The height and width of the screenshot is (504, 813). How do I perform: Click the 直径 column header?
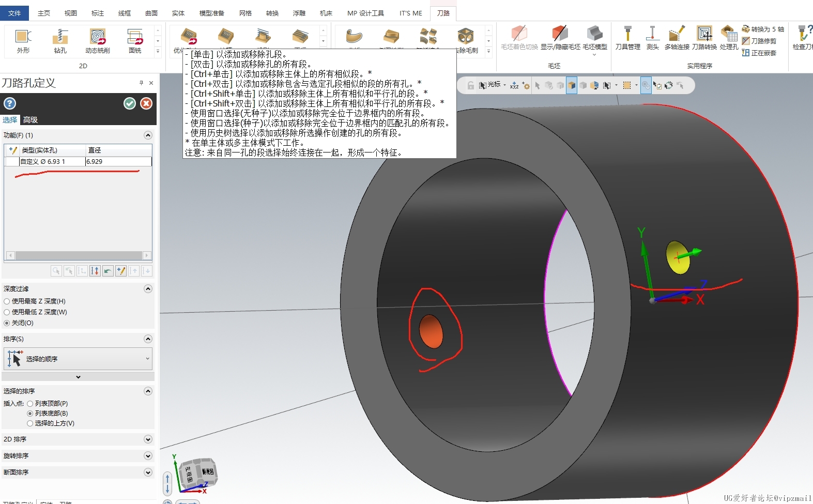[118, 150]
